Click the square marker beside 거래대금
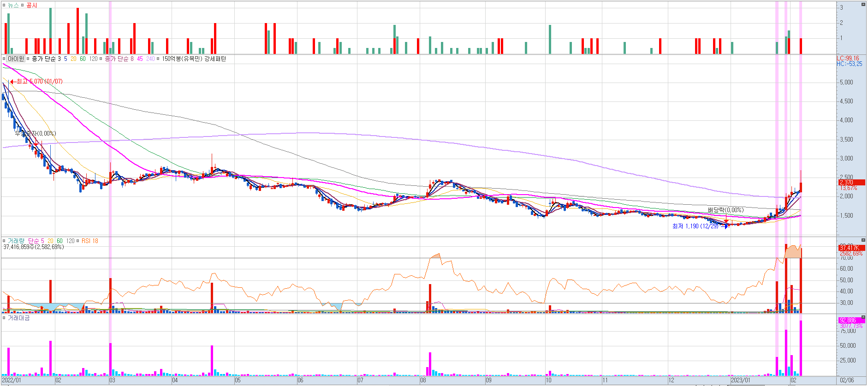Image resolution: width=868 pixels, height=386 pixels. 4,318
